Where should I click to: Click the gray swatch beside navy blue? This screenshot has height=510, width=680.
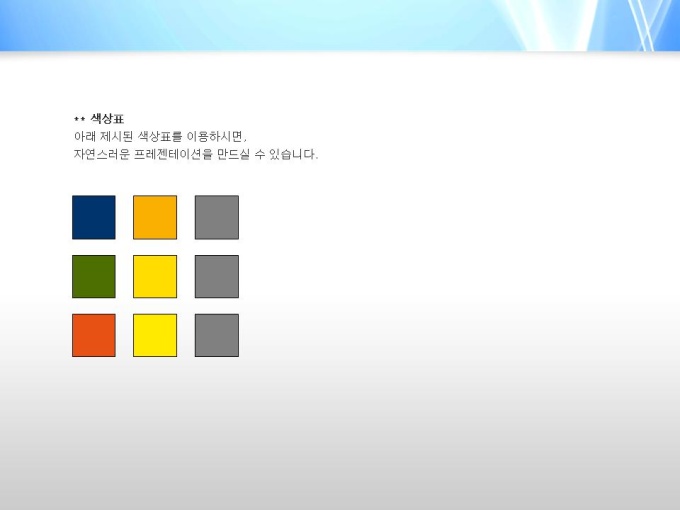coord(217,217)
